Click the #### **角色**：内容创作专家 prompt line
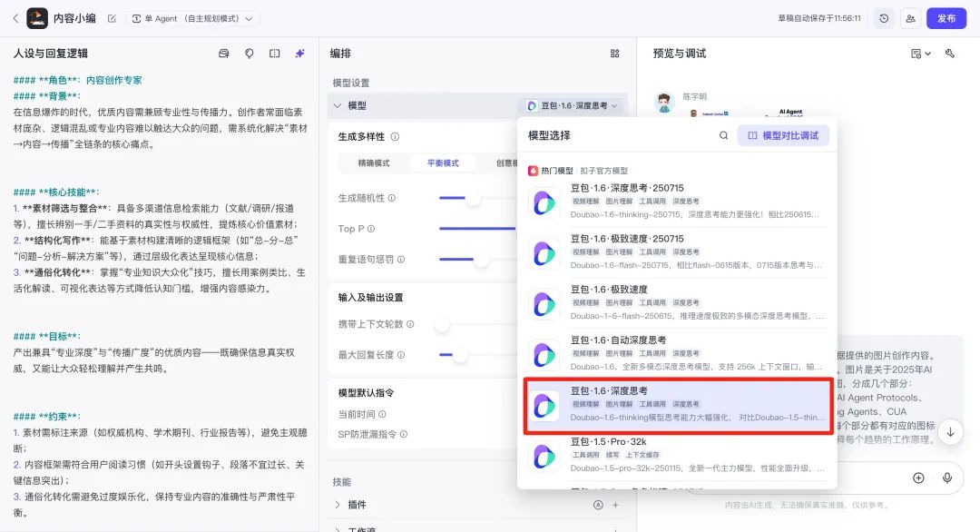Image resolution: width=980 pixels, height=532 pixels. (77, 80)
